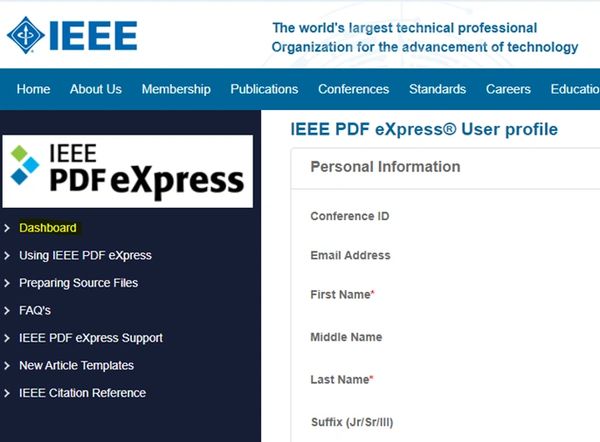Click chevron beside FAQ's

click(x=7, y=311)
